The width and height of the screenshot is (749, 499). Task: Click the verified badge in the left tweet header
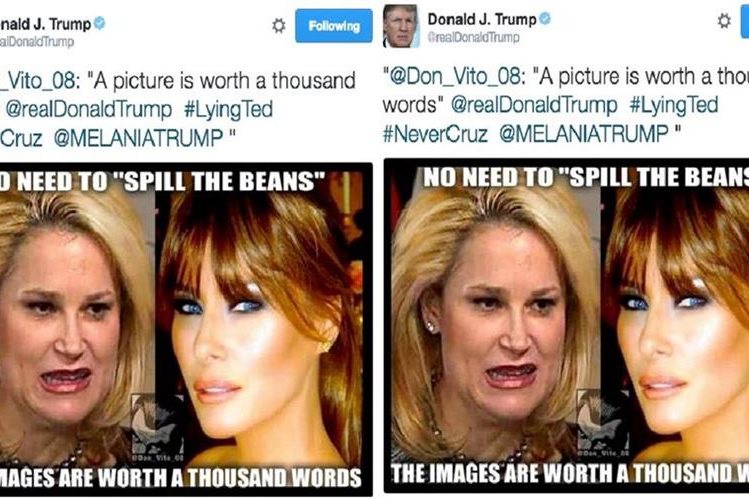99,23
